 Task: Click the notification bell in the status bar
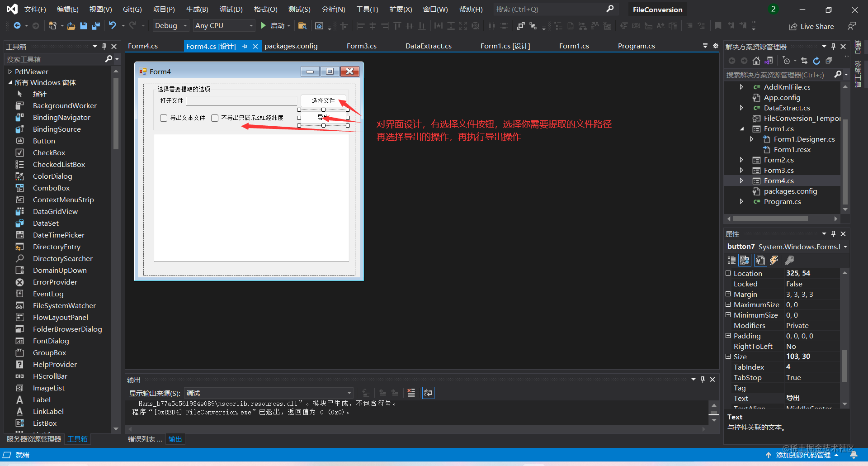(853, 455)
